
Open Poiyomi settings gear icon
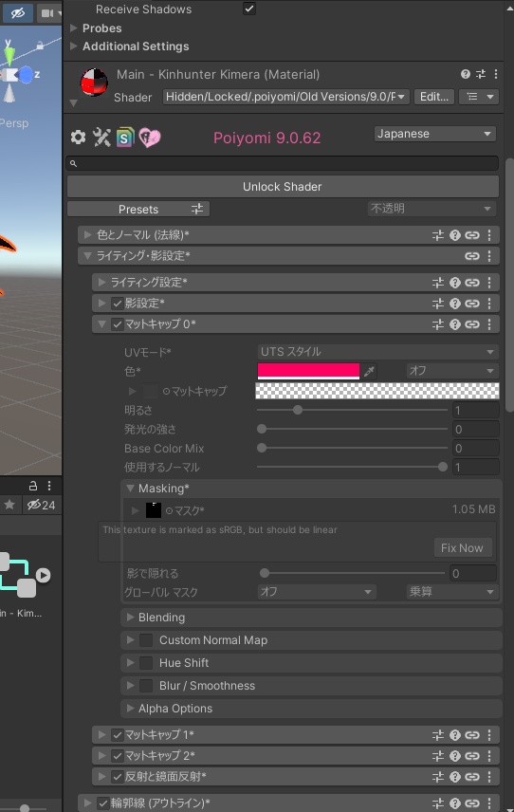click(78, 138)
